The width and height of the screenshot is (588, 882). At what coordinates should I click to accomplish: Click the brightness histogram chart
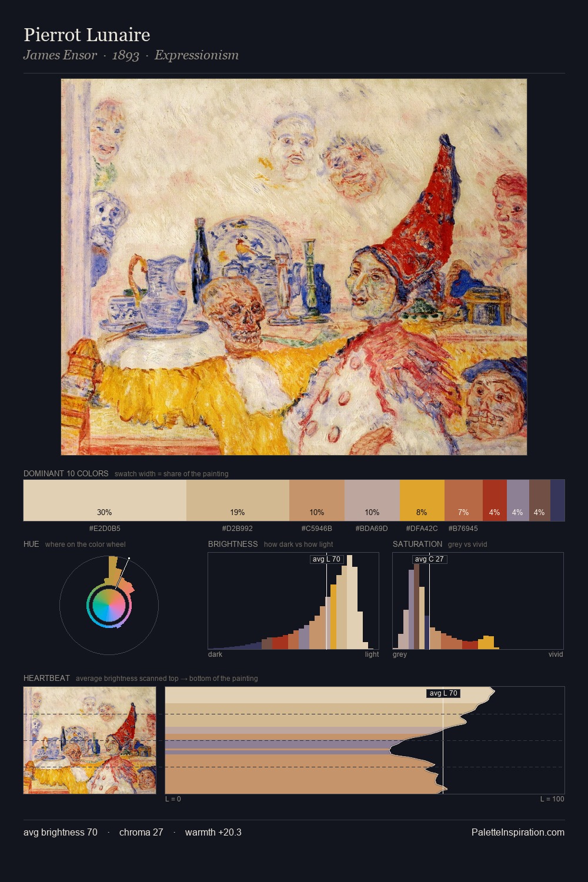click(x=293, y=601)
